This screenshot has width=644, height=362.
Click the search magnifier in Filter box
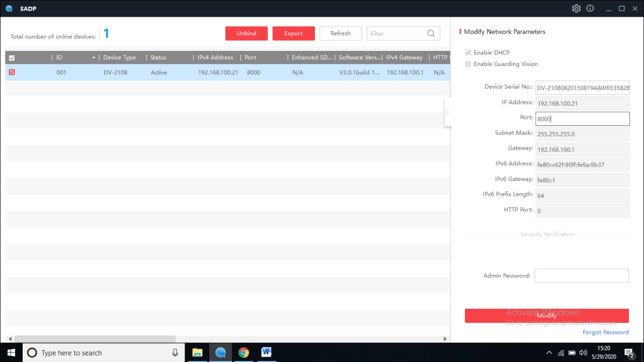(431, 34)
